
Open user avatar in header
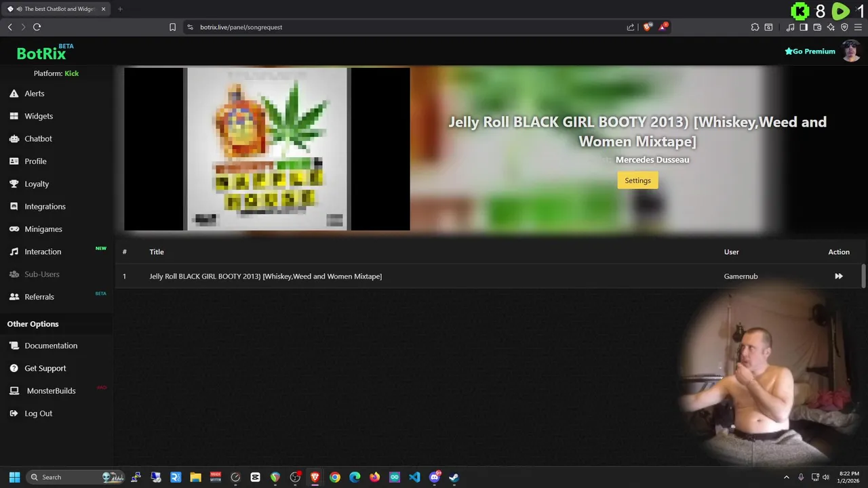pos(851,52)
